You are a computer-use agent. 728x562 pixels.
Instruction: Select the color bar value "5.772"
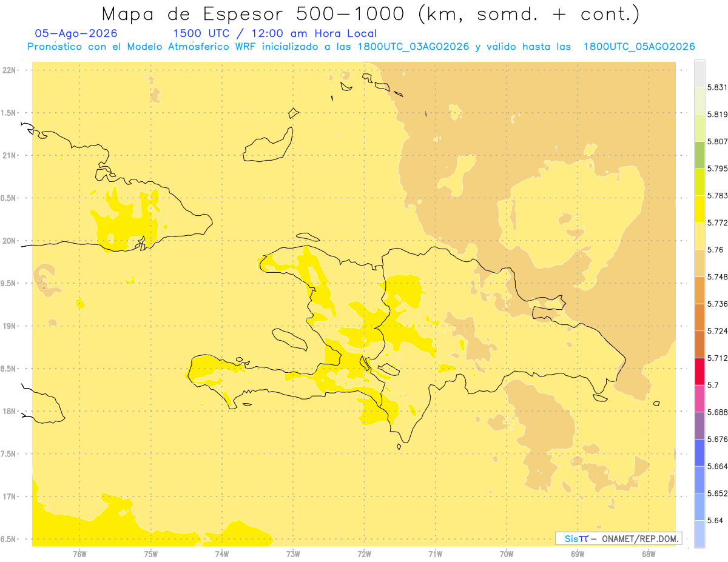point(717,222)
